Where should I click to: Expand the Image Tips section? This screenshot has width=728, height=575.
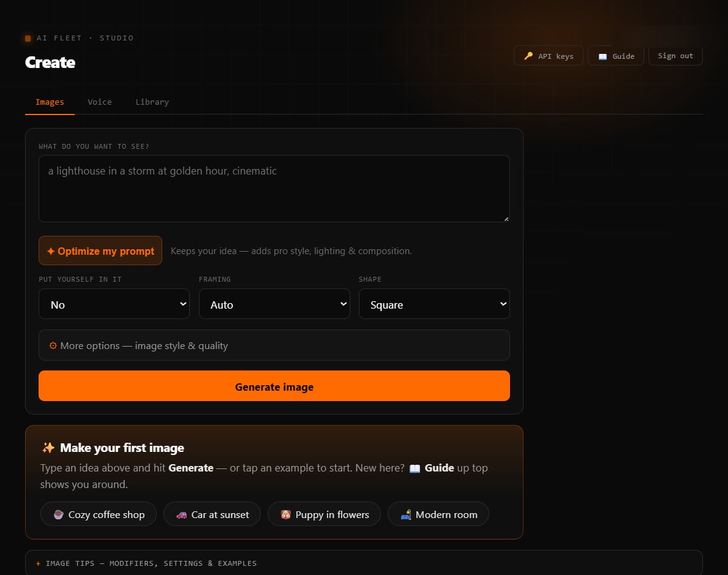(364, 563)
